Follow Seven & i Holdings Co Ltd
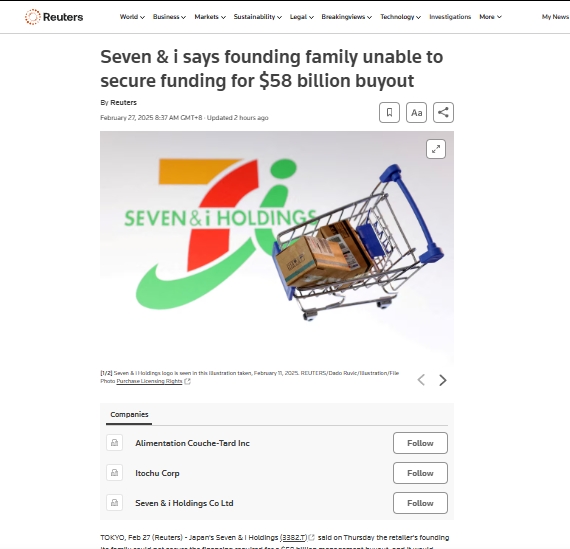Image resolution: width=570 pixels, height=549 pixels. (x=420, y=503)
